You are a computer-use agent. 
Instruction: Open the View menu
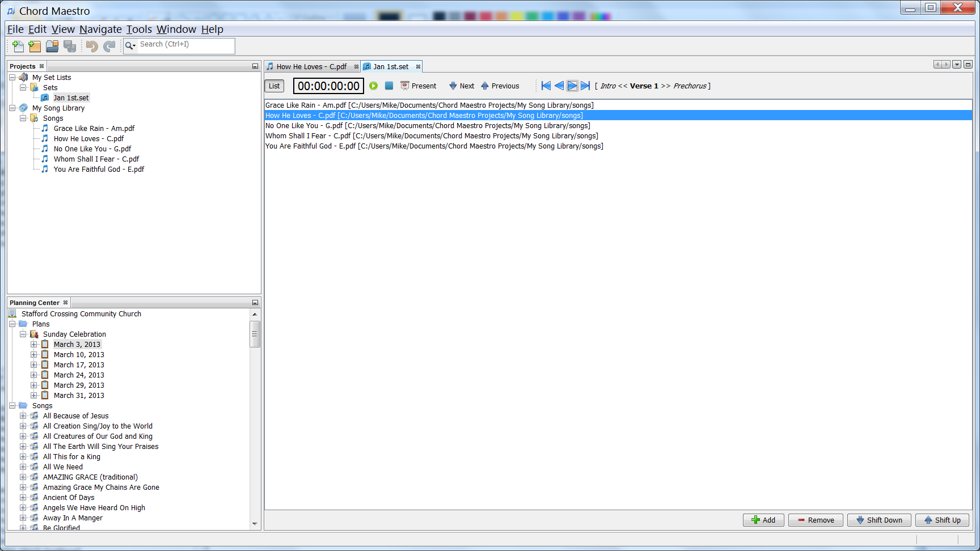point(63,29)
